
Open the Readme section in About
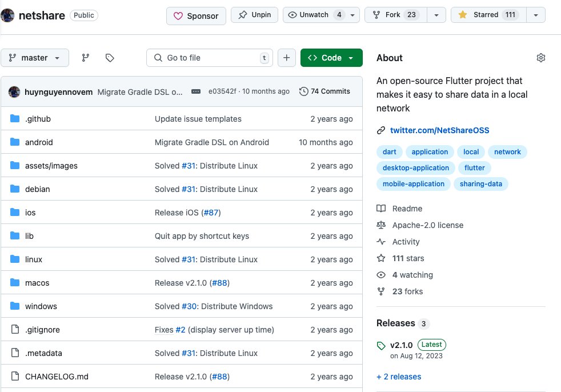coord(407,208)
